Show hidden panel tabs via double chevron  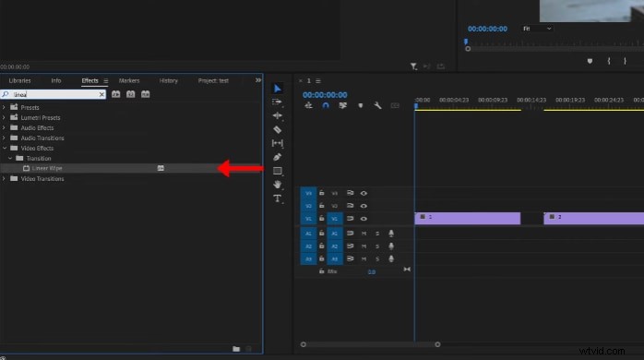point(258,80)
